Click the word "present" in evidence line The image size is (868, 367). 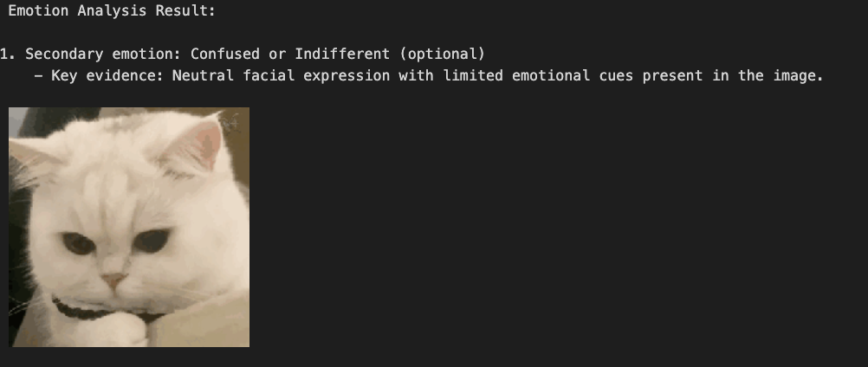click(672, 75)
